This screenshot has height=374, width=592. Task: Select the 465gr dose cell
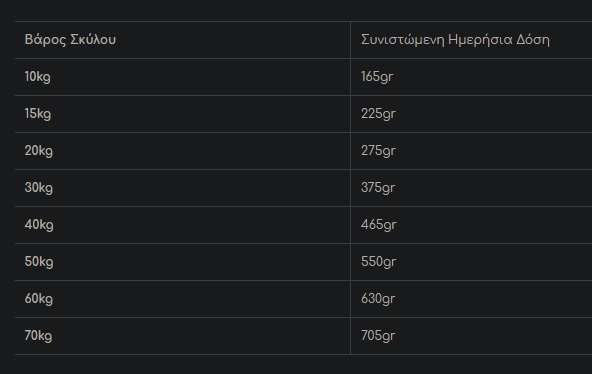pos(471,225)
